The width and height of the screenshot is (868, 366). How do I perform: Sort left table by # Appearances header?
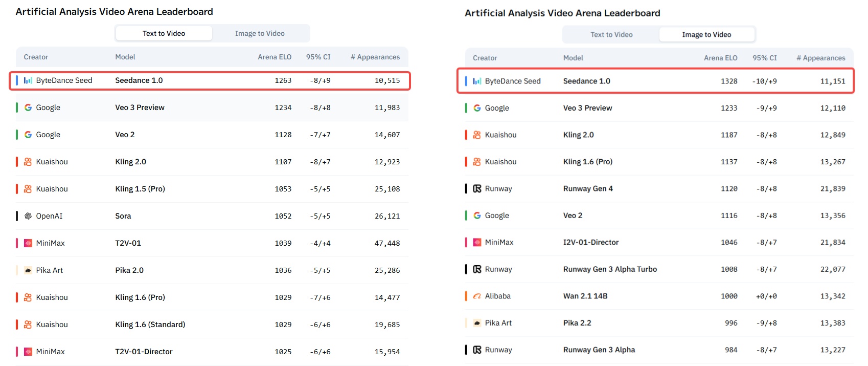pyautogui.click(x=375, y=57)
